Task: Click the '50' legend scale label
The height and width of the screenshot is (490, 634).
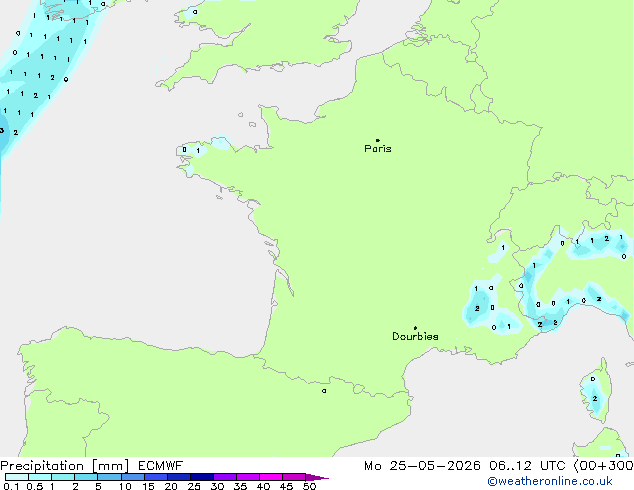Action: (x=310, y=486)
